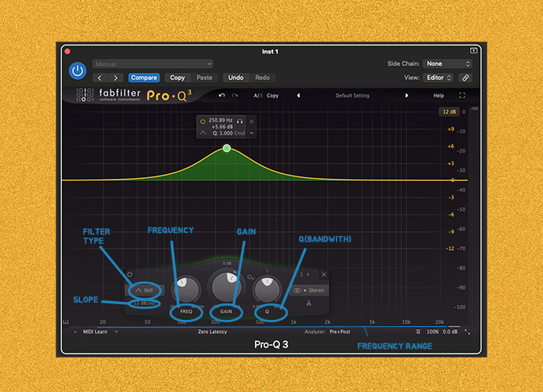Screen dimensions: 543x392
Task: Click the 0.0 dB output gain value
Action: 450,332
